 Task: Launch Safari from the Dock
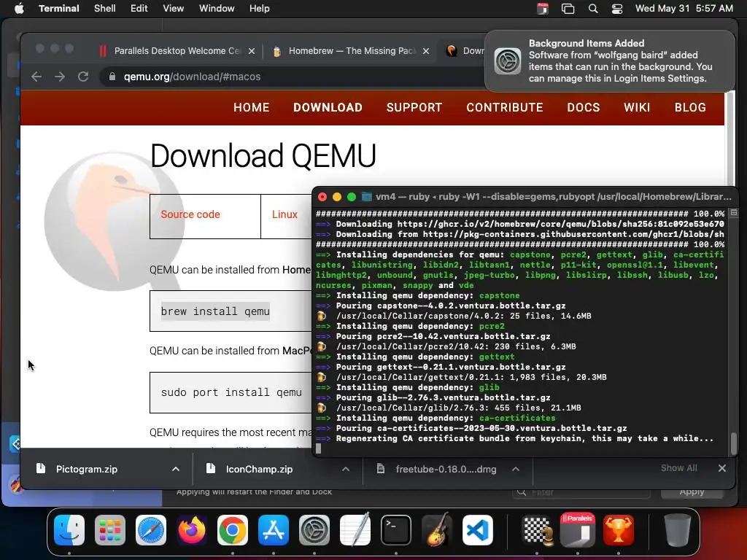point(151,530)
